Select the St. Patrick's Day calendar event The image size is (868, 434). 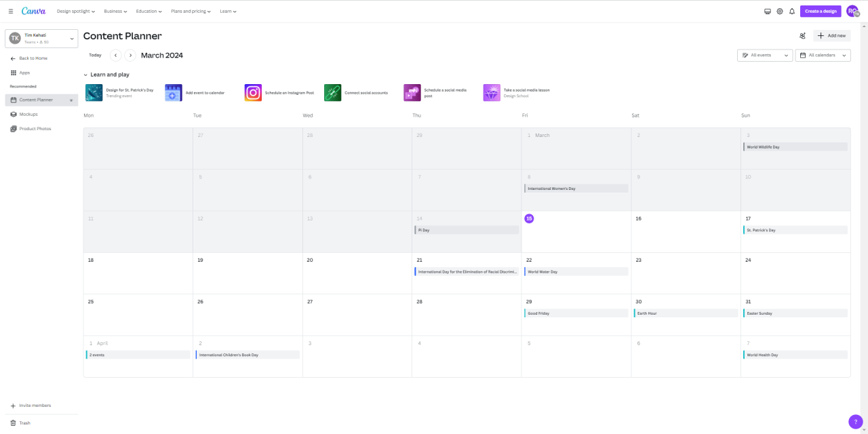[x=795, y=230]
